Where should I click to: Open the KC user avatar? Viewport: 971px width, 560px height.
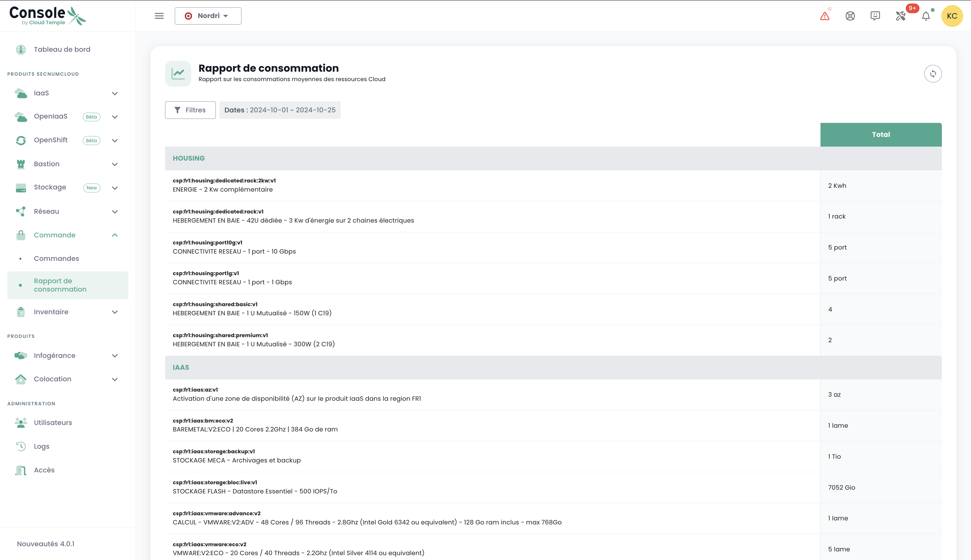click(952, 16)
